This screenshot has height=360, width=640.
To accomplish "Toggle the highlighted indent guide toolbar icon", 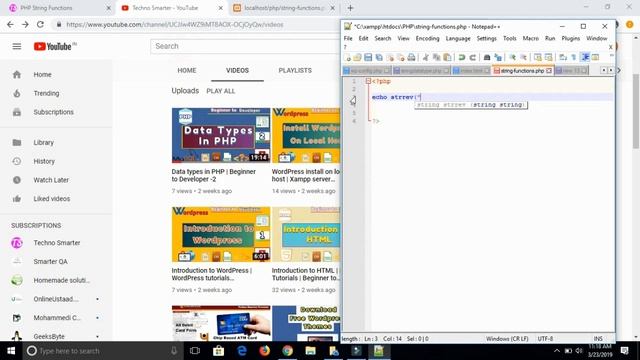I will coord(585,57).
